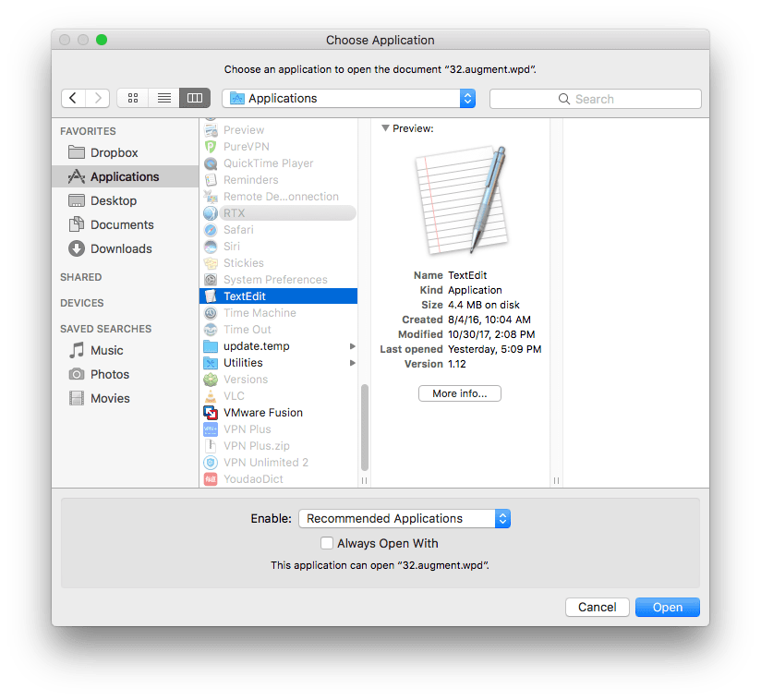Select the VPN Plus row

(279, 429)
